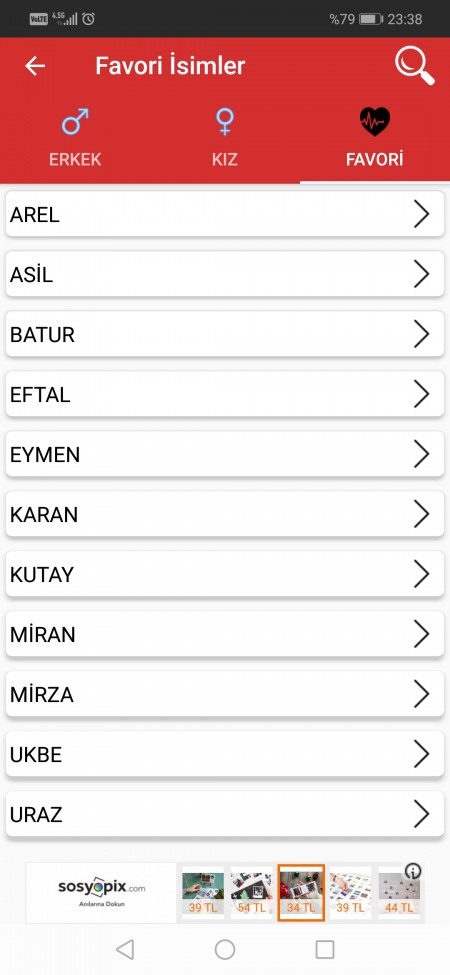The width and height of the screenshot is (450, 975).
Task: Expand the EFTAL entry chevron
Action: [421, 394]
